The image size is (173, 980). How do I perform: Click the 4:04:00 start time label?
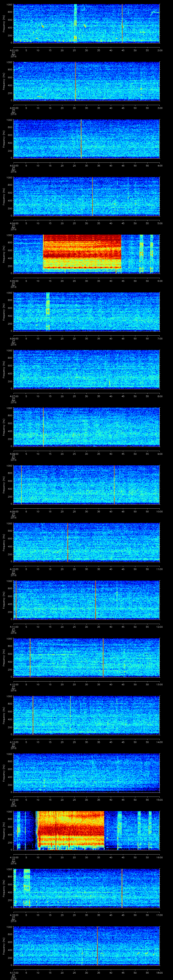coord(14,223)
